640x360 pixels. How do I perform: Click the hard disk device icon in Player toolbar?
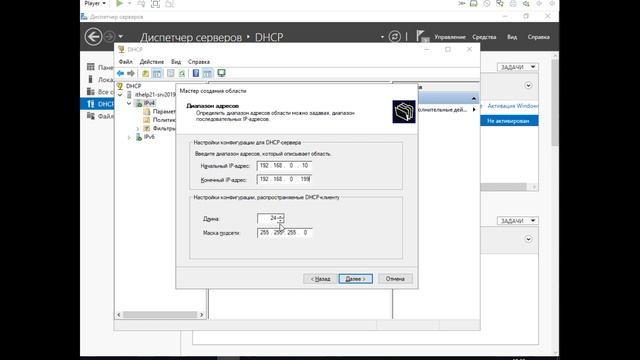tap(473, 3)
